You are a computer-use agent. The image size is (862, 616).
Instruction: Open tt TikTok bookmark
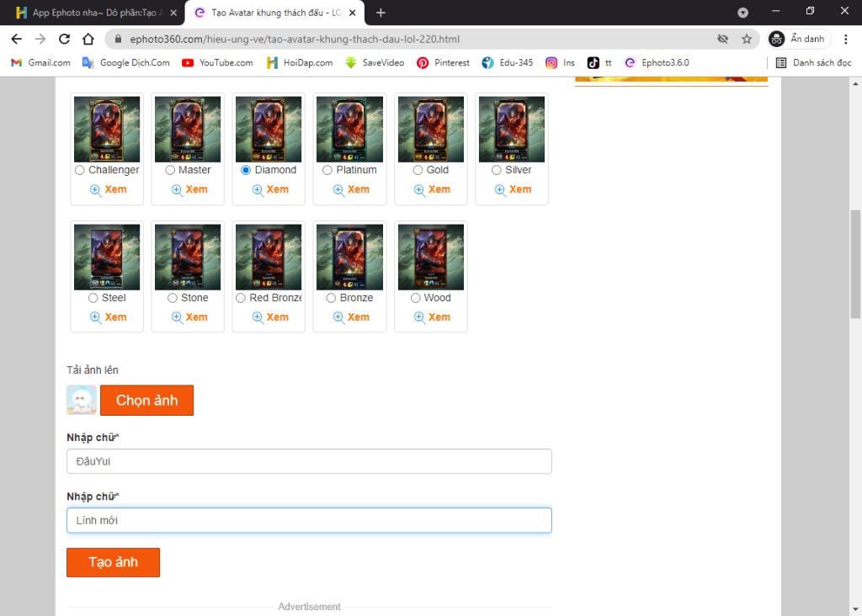point(599,62)
